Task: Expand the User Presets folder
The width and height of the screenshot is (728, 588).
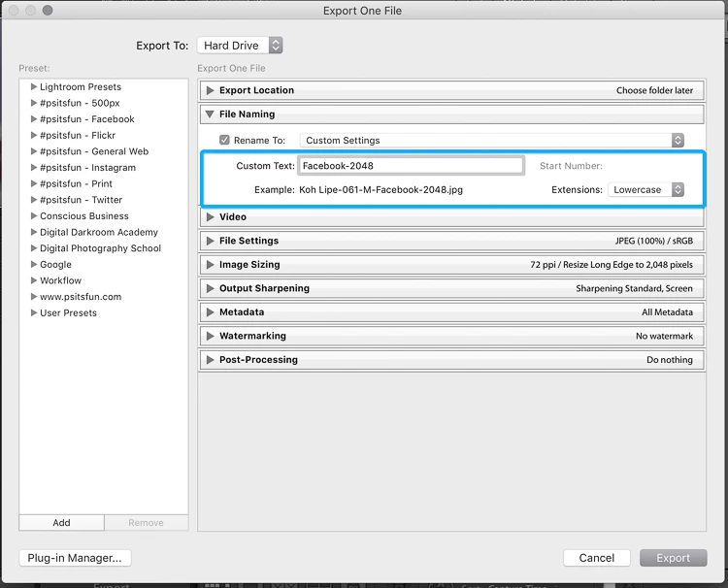Action: tap(33, 312)
